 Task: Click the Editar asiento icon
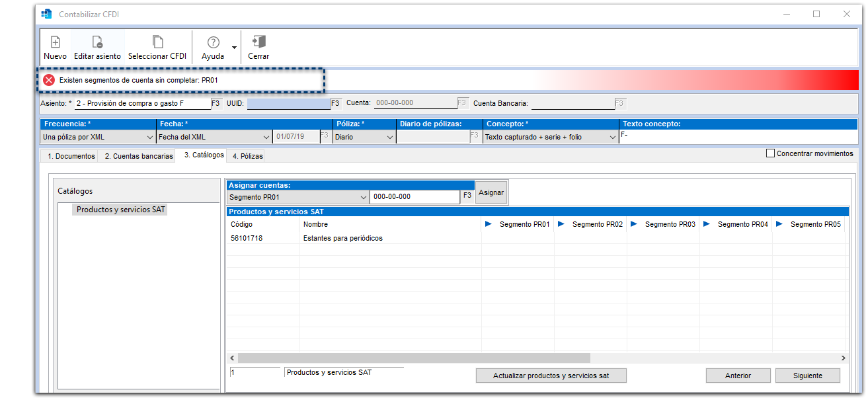(x=97, y=42)
